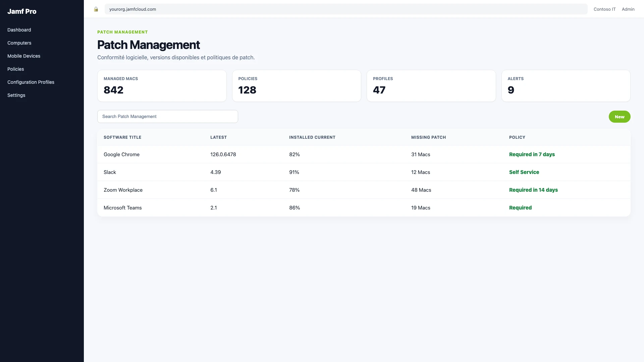Click the Self Service policy link
This screenshot has height=362, width=644.
pyautogui.click(x=524, y=172)
